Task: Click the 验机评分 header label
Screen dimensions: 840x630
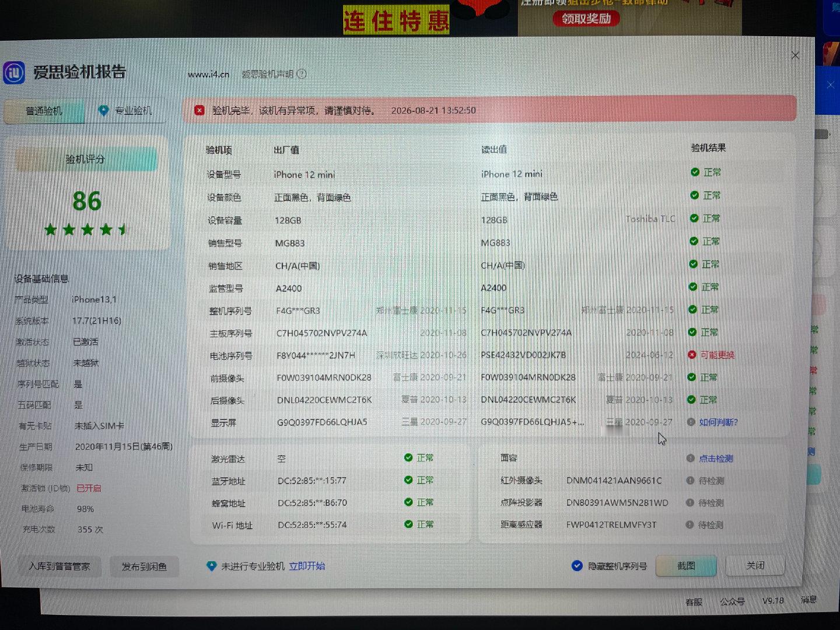Action: 86,159
